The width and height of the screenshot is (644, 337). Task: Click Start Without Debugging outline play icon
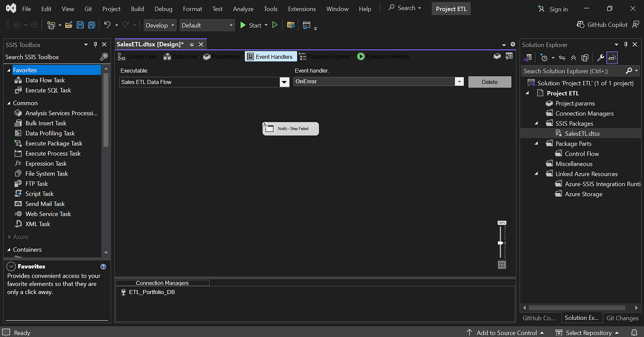point(275,25)
